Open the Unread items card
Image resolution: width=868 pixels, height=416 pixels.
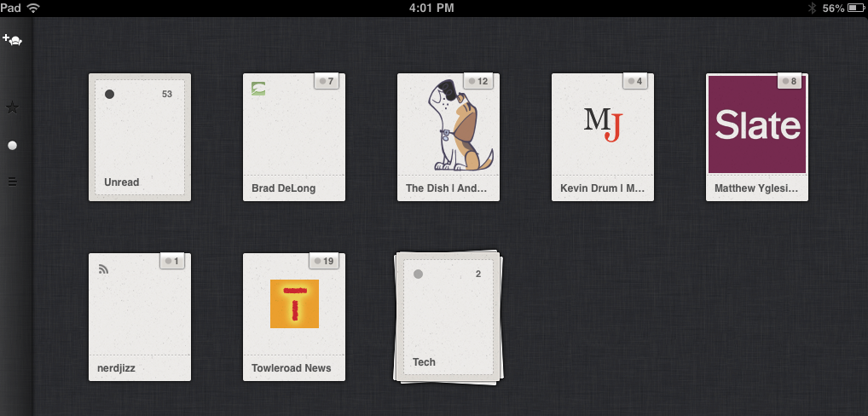click(x=140, y=136)
